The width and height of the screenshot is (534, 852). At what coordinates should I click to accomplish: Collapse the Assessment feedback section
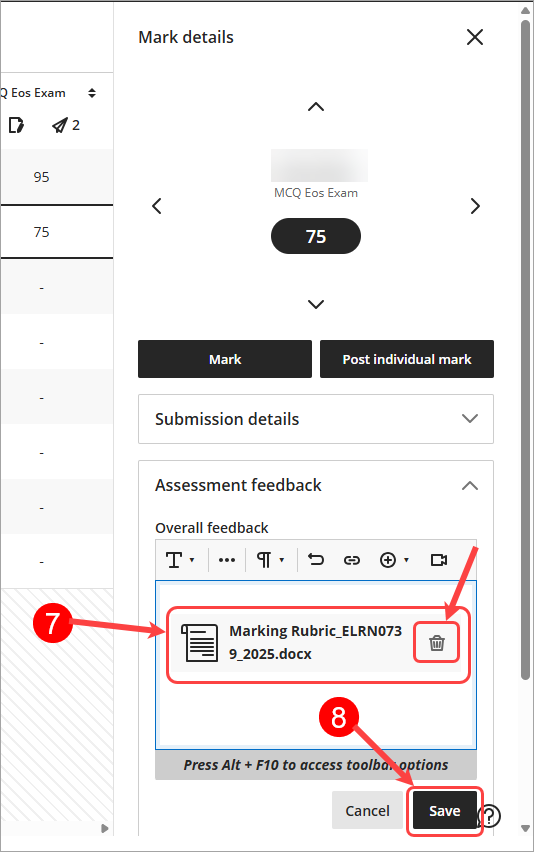470,485
